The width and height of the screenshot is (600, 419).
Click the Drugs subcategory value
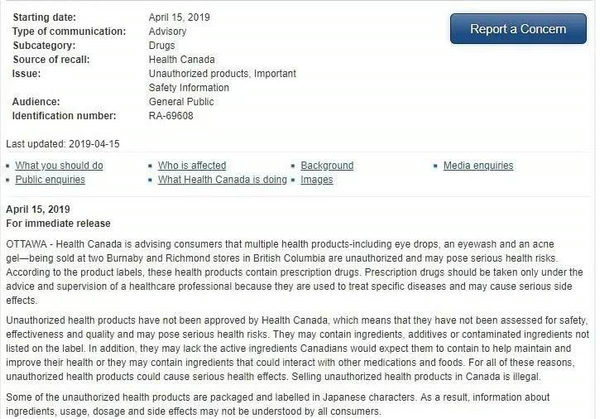pyautogui.click(x=163, y=46)
